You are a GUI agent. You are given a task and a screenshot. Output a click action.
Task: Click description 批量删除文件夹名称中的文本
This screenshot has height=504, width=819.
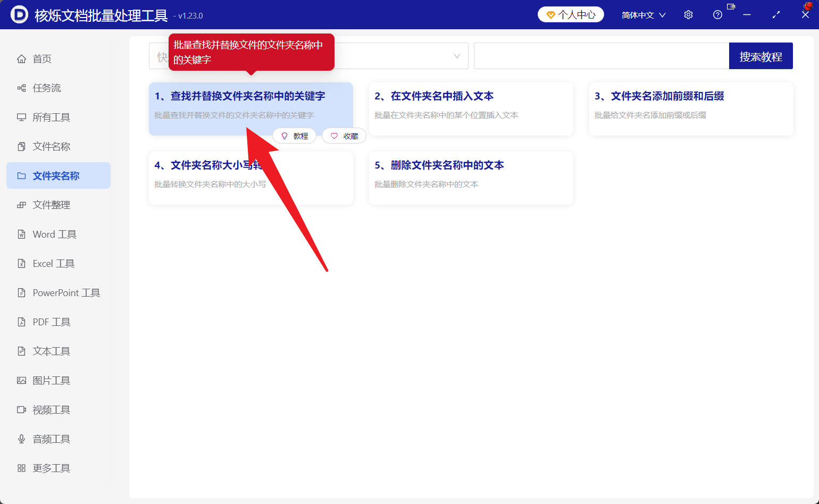point(427,184)
